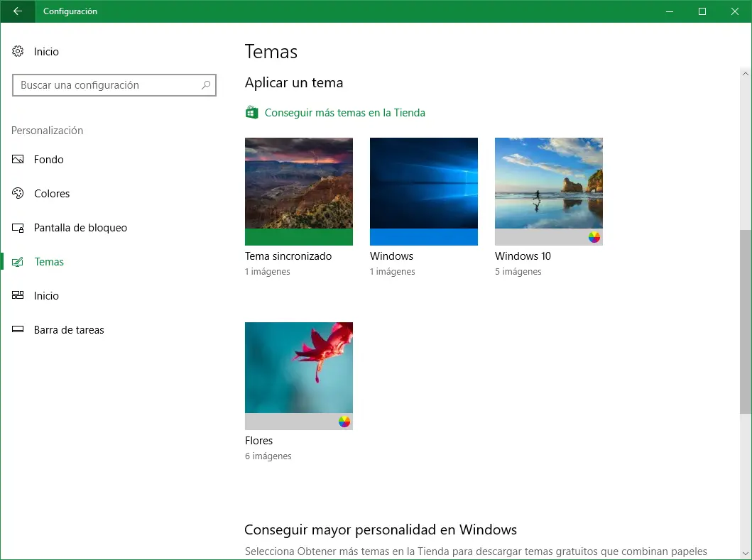
Task: Click 'Aplicar un tema' heading
Action: pyautogui.click(x=294, y=82)
